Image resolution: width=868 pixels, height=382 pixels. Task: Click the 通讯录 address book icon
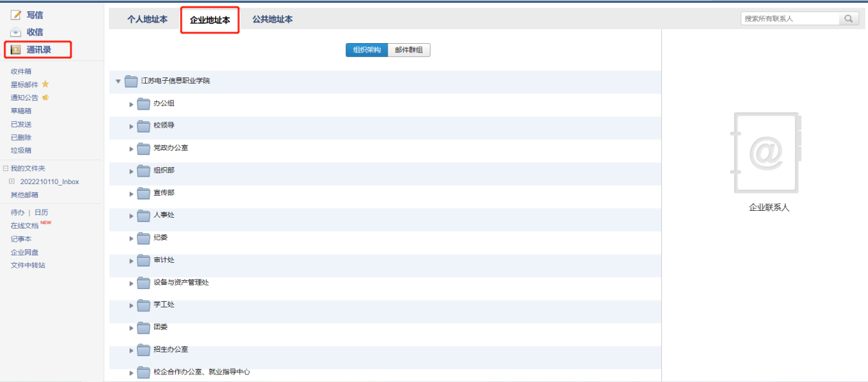pyautogui.click(x=16, y=49)
